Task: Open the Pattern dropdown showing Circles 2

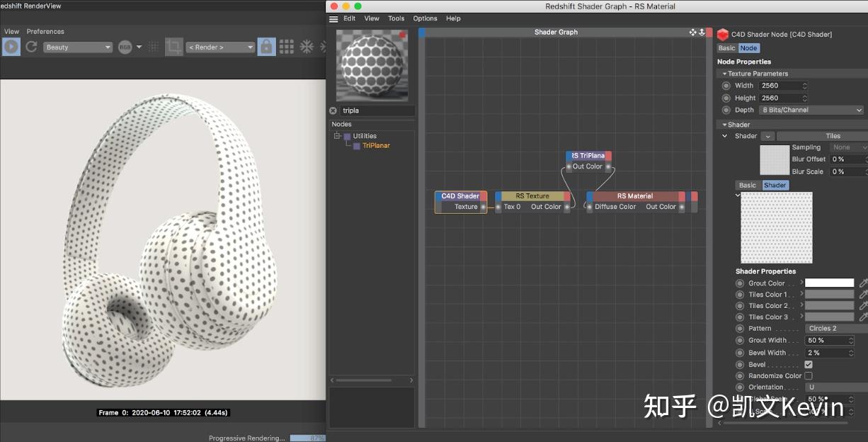Action: (x=835, y=328)
